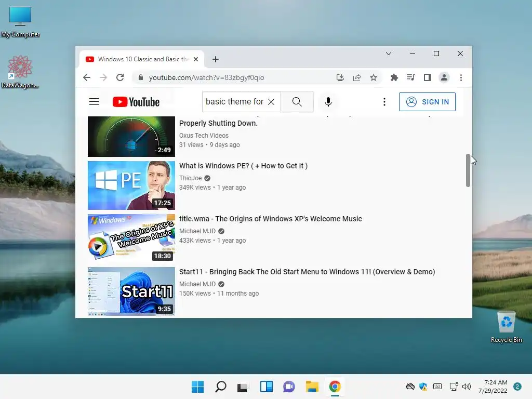Click the Chrome taskbar icon
Screen dimensions: 532x399
(335, 387)
